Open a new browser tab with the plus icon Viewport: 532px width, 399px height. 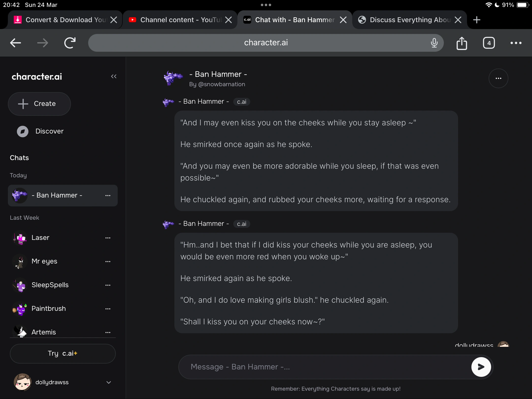click(x=477, y=20)
